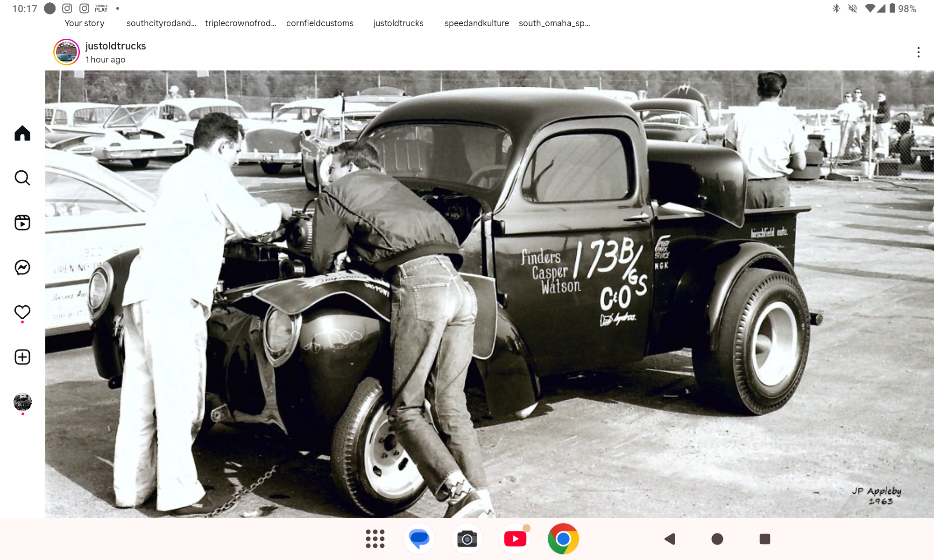Image resolution: width=934 pixels, height=560 pixels.
Task: Launch Chrome from the taskbar
Action: (x=563, y=539)
